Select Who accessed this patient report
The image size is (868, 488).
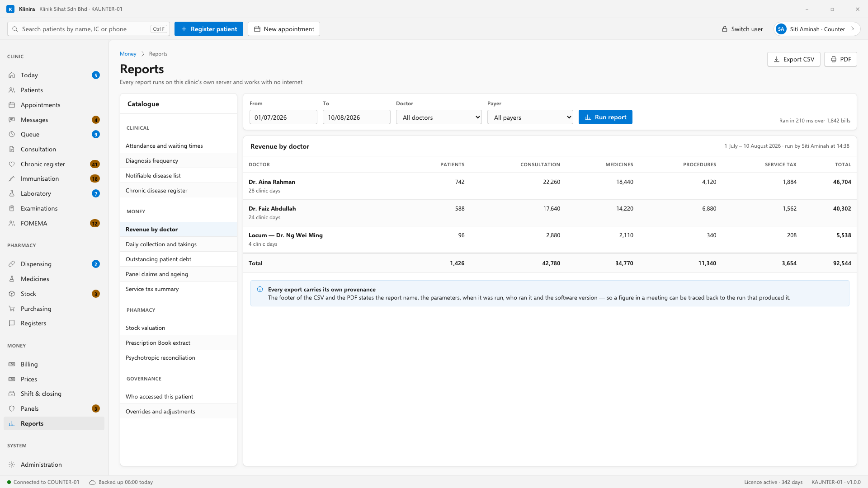pos(178,396)
